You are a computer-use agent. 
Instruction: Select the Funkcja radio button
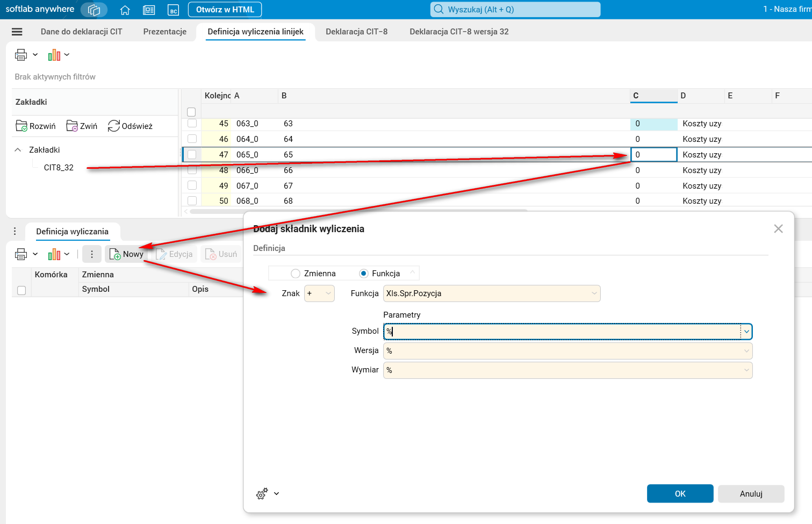364,274
